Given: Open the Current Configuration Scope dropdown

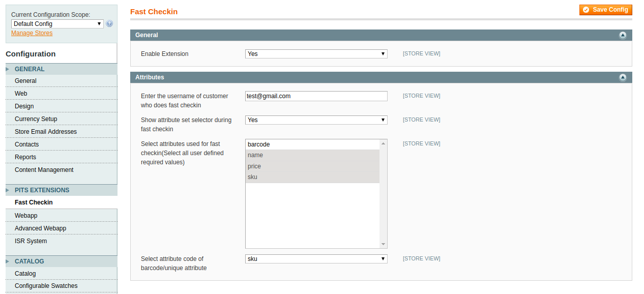Looking at the screenshot, I should (x=57, y=24).
